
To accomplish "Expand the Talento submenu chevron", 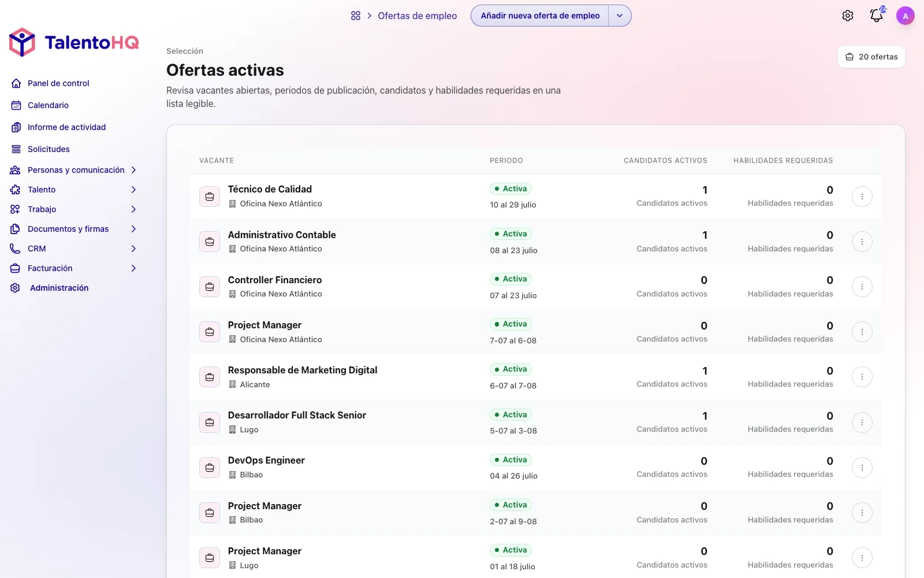I will click(133, 190).
